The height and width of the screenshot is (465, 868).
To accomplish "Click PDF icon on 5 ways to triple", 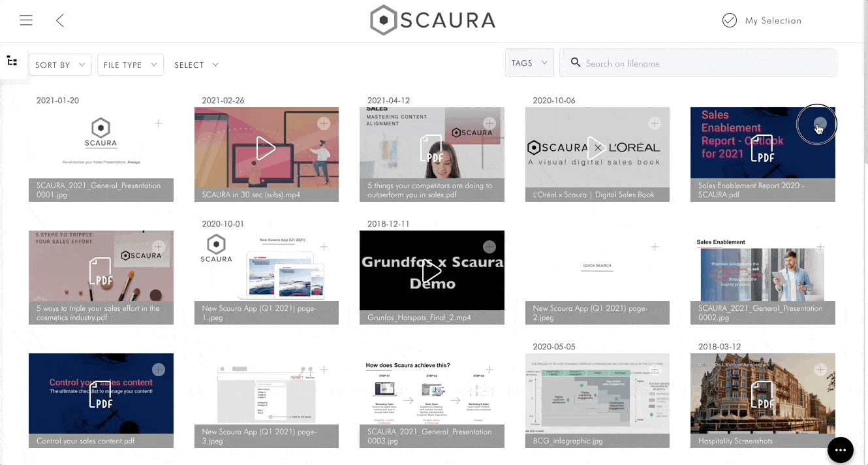I will point(101,272).
